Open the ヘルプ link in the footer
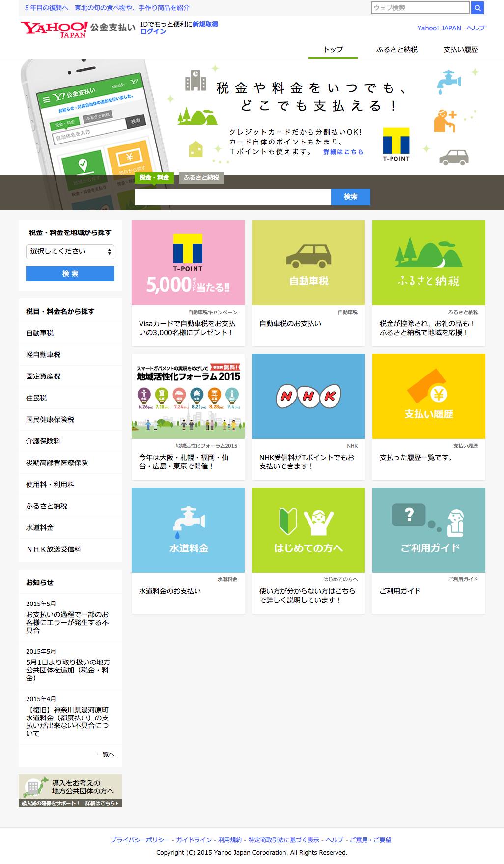504x864 pixels. pos(335,840)
